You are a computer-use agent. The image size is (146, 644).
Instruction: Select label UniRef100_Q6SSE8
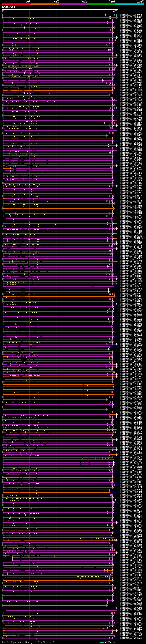131,228
